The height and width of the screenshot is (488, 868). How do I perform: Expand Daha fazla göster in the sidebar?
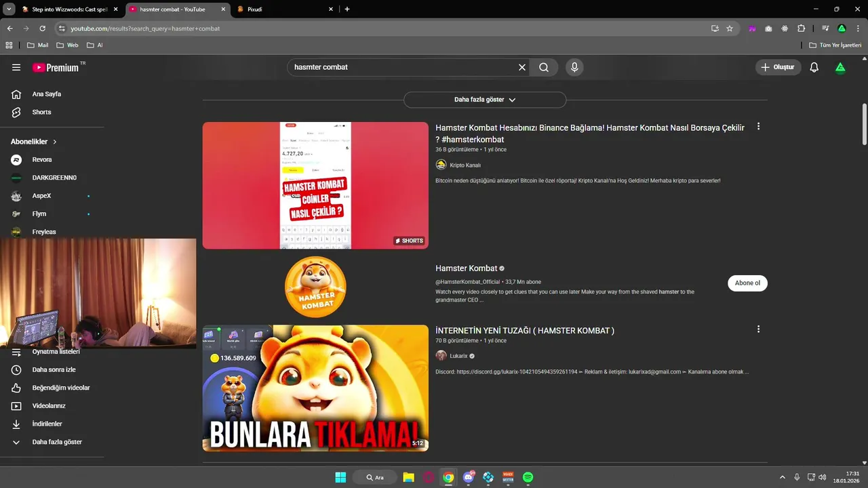[57, 442]
